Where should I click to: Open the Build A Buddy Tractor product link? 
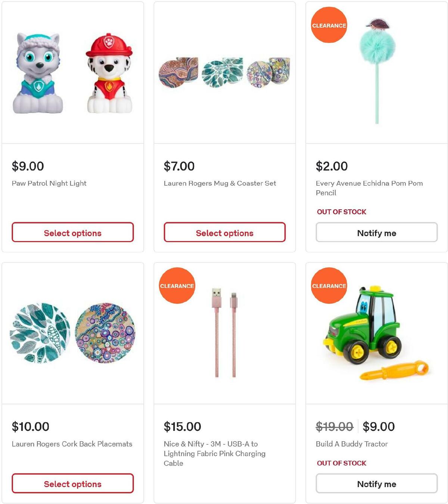[x=351, y=444]
